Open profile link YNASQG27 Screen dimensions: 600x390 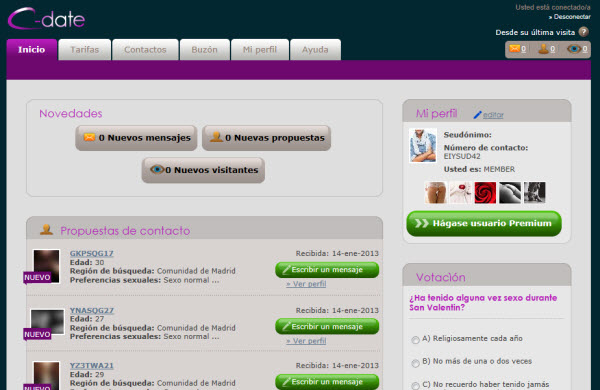pyautogui.click(x=91, y=310)
